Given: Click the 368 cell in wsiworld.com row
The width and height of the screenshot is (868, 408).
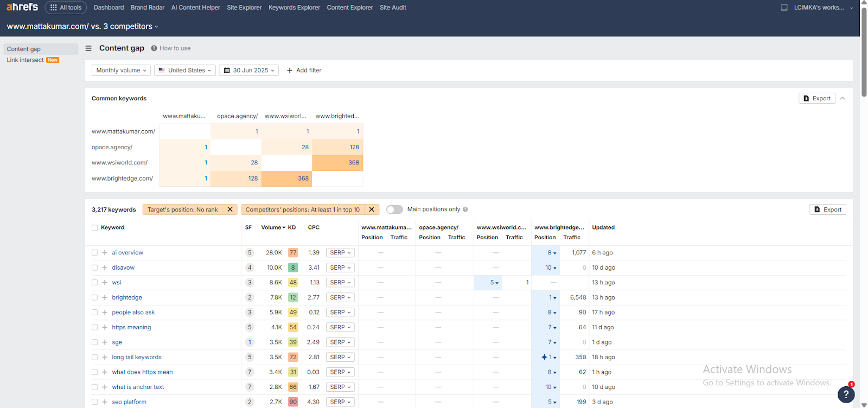Looking at the screenshot, I should (x=337, y=163).
